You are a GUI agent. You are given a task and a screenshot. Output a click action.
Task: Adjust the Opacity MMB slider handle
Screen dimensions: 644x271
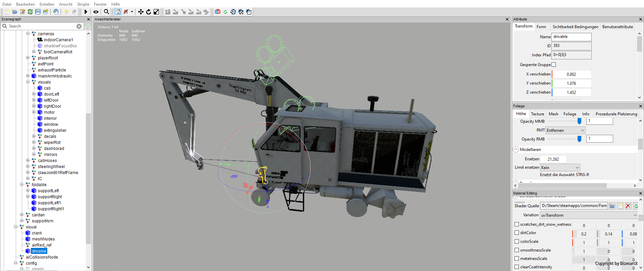pyautogui.click(x=579, y=121)
